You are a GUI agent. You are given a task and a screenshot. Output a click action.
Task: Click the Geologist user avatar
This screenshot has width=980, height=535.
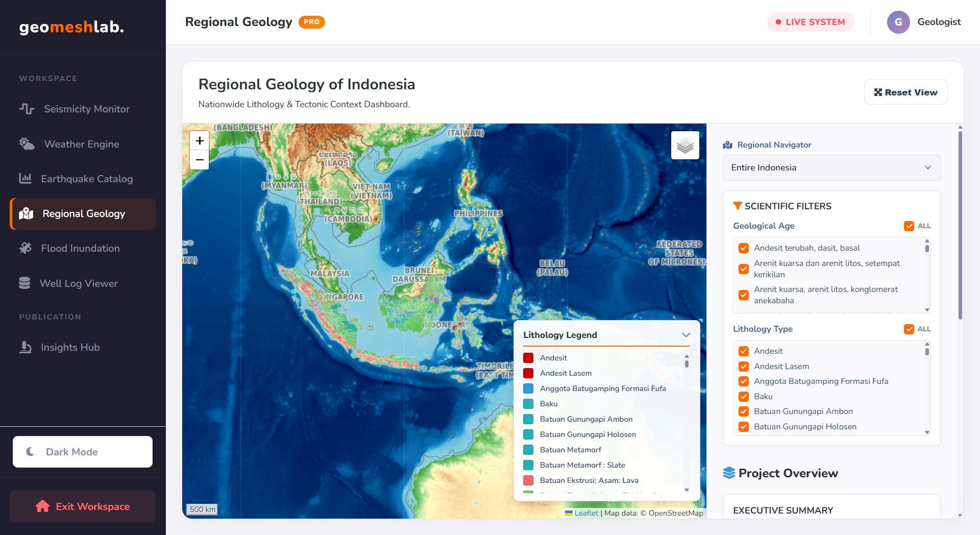[898, 22]
